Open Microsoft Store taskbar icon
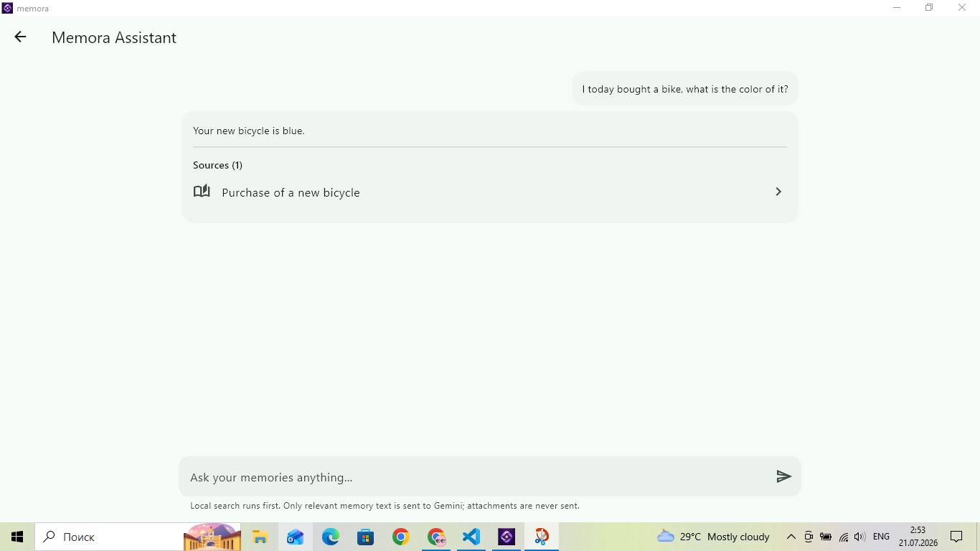Screen dimensions: 980x551 [x=365, y=537]
